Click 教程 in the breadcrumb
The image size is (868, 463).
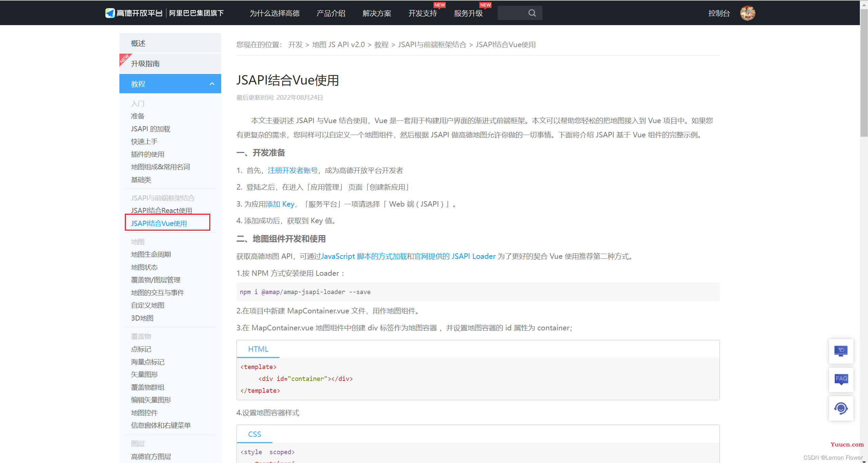click(x=381, y=45)
